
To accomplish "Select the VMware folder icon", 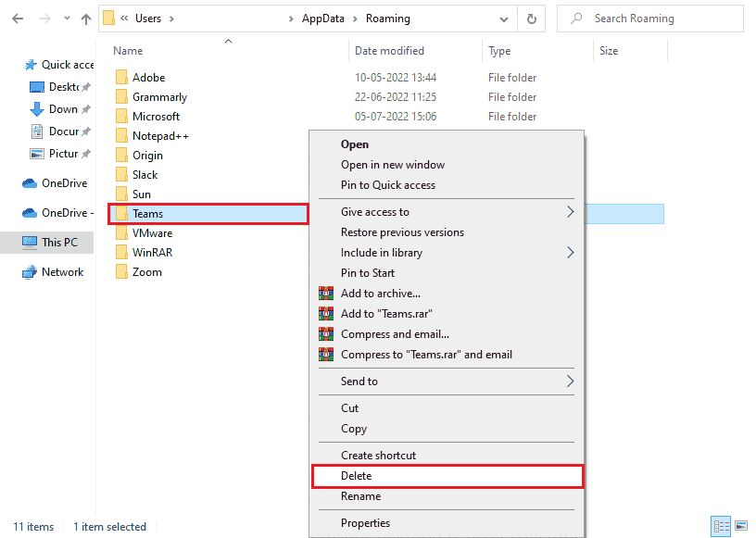I will 121,232.
